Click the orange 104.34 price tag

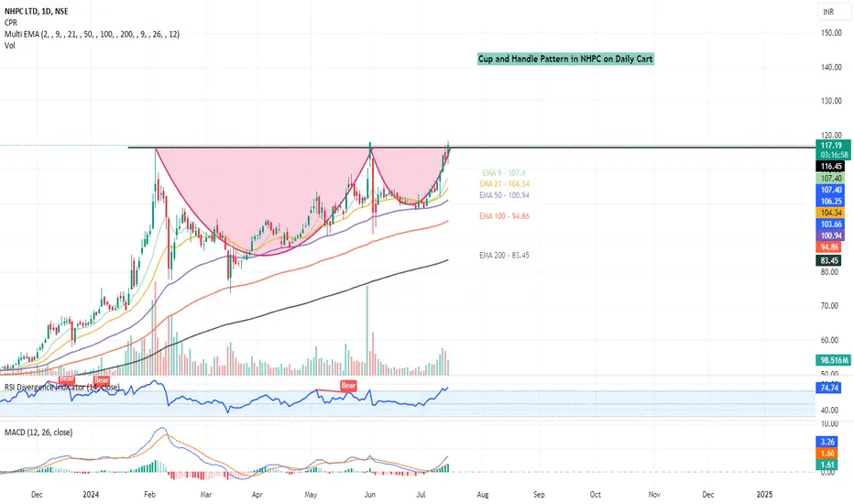tap(832, 213)
